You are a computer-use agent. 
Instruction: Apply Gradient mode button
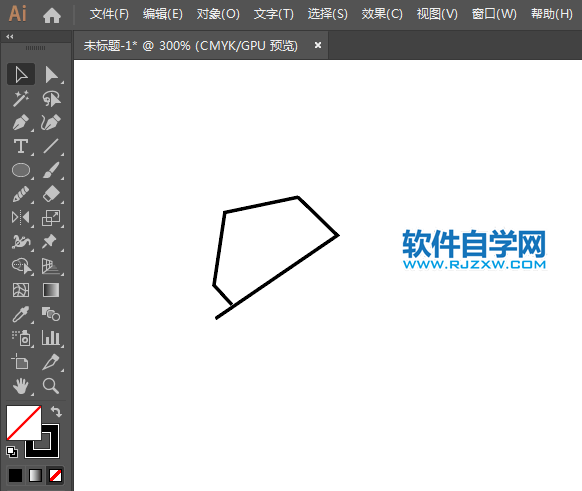click(36, 476)
